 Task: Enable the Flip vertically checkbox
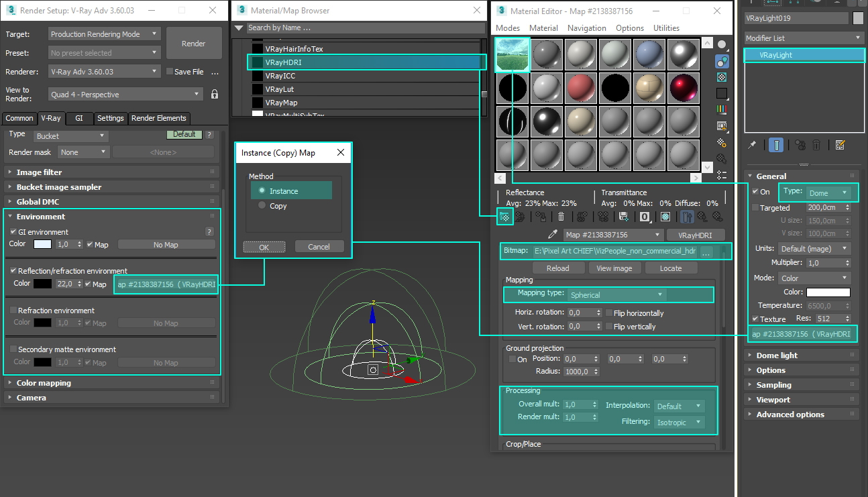[608, 326]
